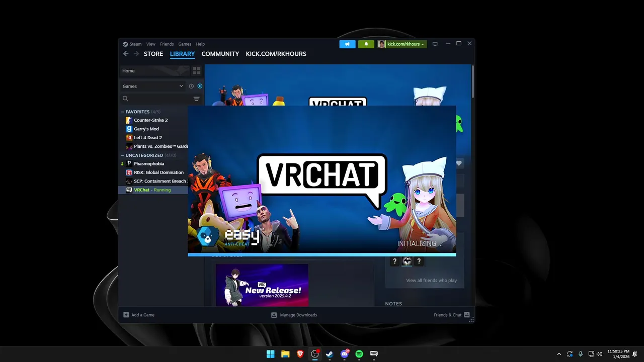Switch to the STORE tab

click(153, 54)
